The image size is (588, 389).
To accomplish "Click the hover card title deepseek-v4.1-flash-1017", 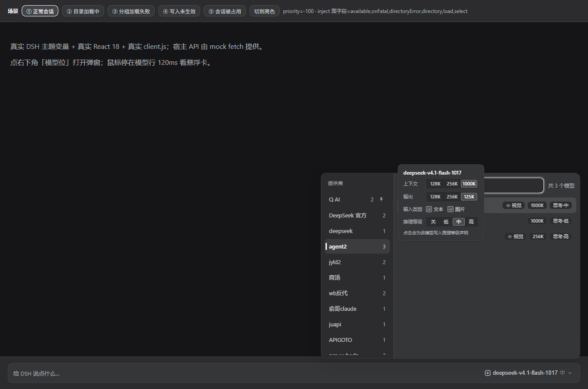I will [x=432, y=172].
